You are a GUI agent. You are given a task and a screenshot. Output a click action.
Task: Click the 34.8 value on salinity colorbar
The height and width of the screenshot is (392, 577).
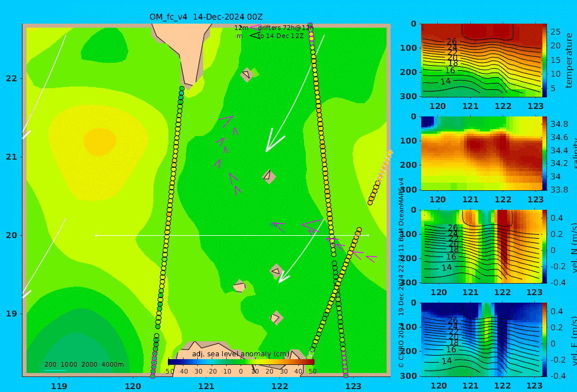tap(559, 124)
